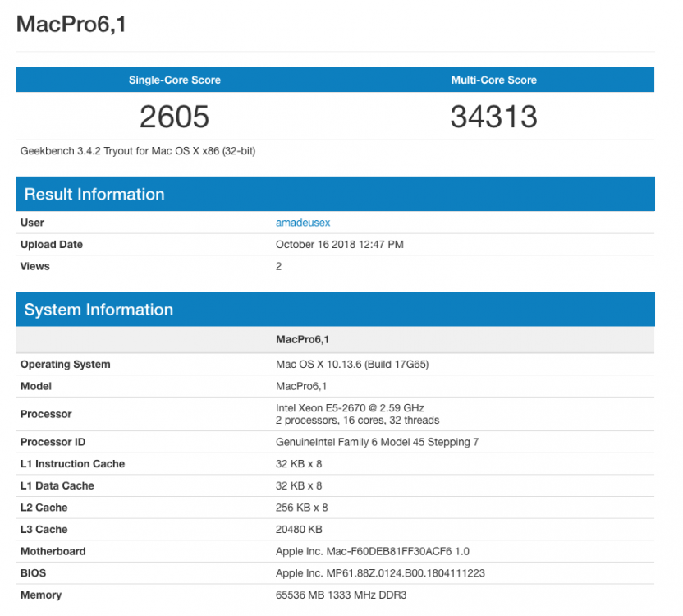The height and width of the screenshot is (616, 683).
Task: Select the User row label
Action: point(32,223)
